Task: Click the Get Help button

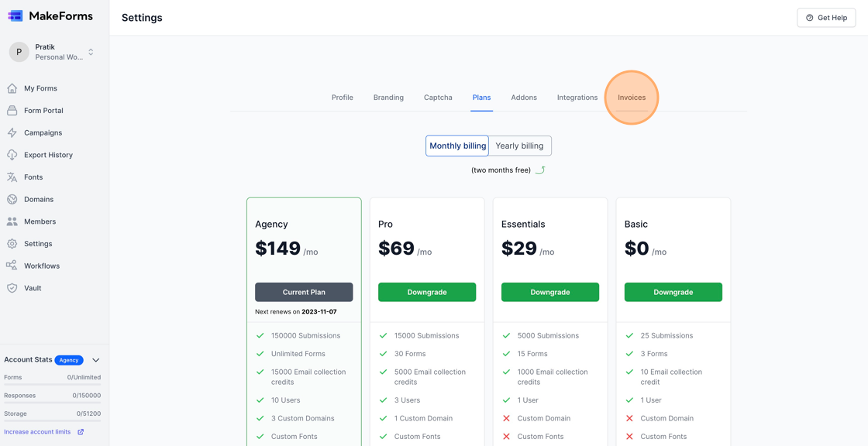Action: [826, 17]
